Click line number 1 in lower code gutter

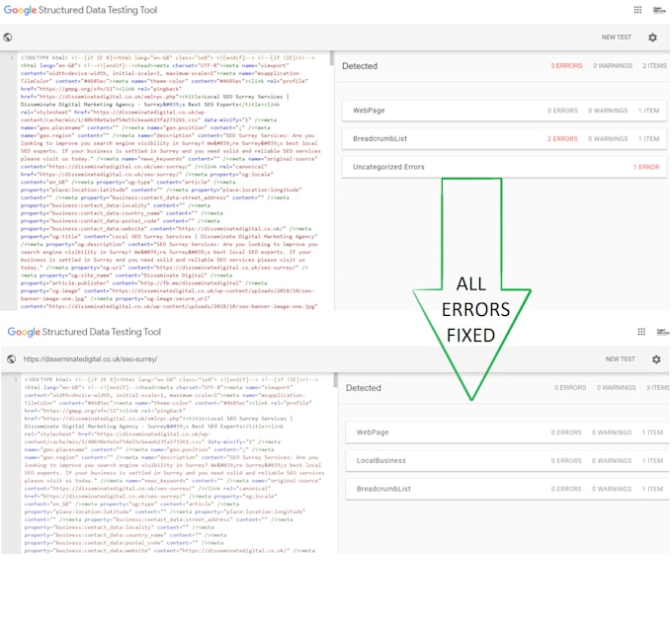pos(16,379)
